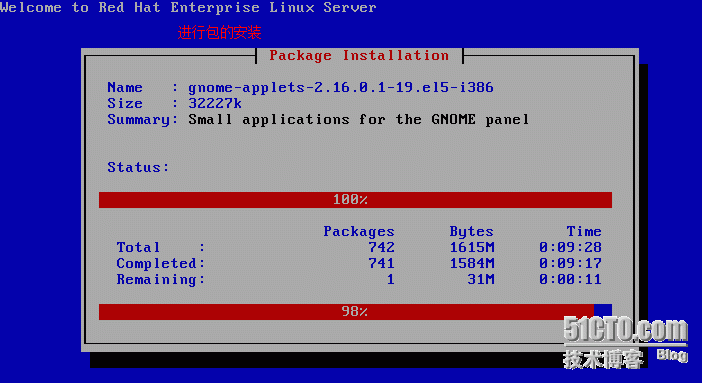Click the Status label
Image resolution: width=702 pixels, height=383 pixels.
[x=138, y=167]
